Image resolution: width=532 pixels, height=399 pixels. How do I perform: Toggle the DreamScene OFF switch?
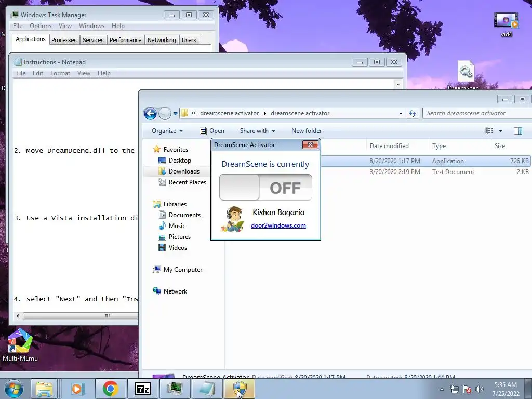[x=265, y=187]
